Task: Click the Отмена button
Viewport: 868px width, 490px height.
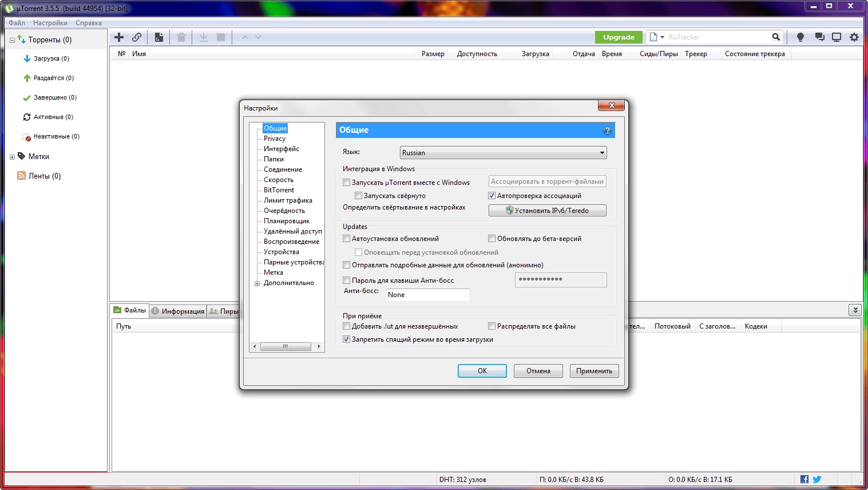Action: pos(538,371)
